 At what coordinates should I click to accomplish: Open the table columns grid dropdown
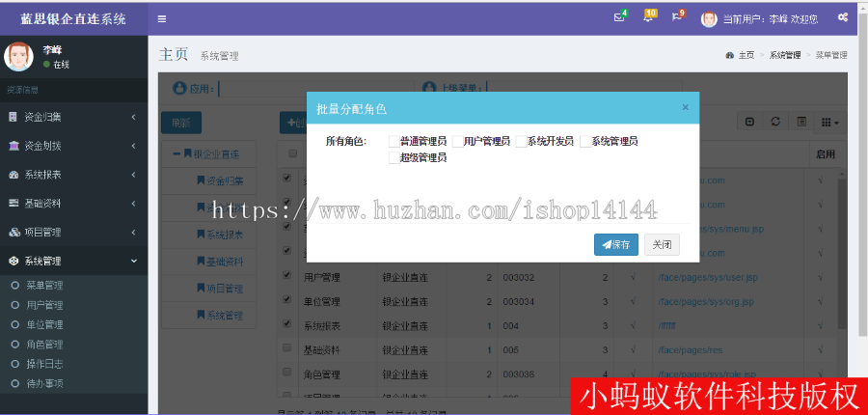click(830, 123)
